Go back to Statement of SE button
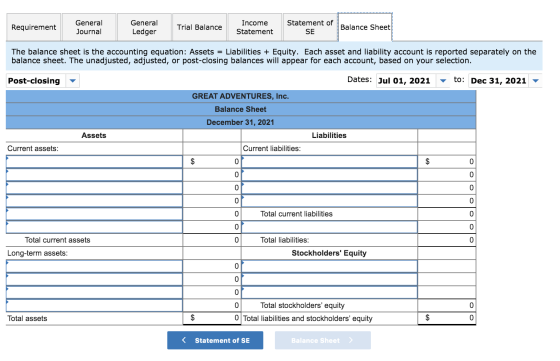This screenshot has height=361, width=560. coord(215,340)
